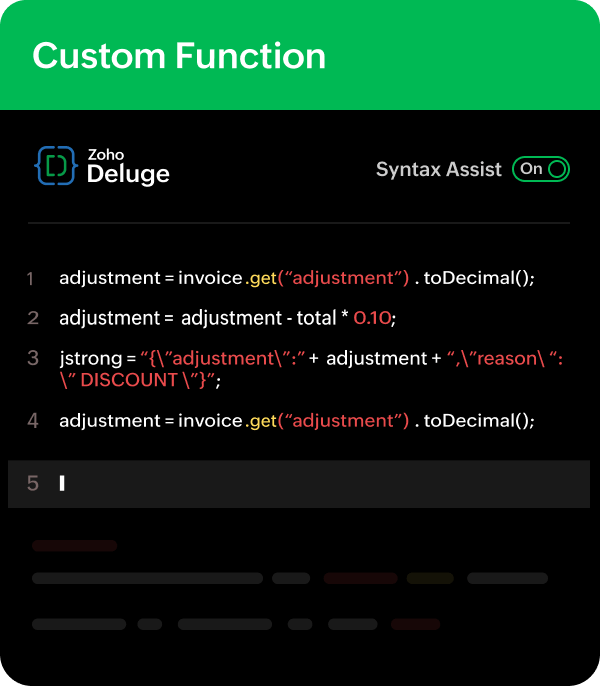
Task: Click the total variable on line 2
Action: pos(316,318)
